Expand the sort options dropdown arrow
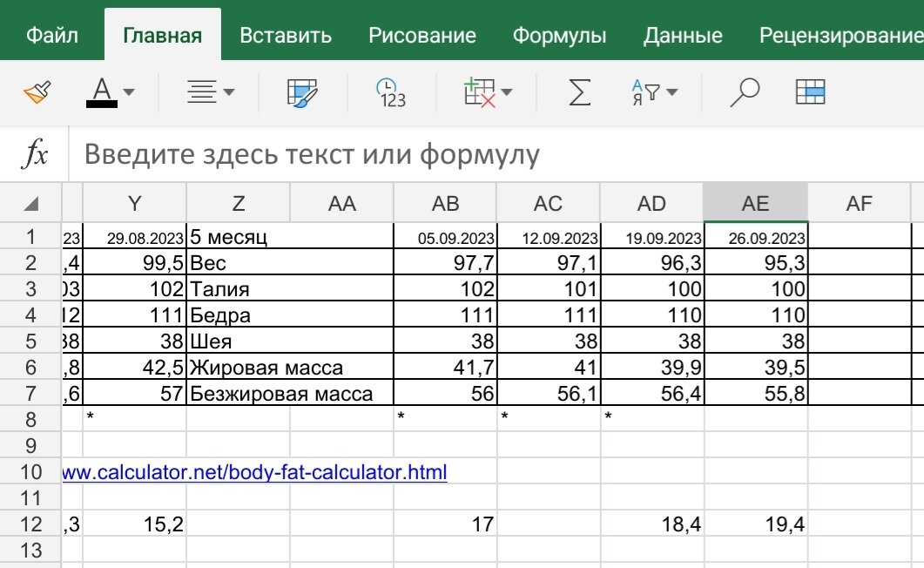Viewport: 924px width, 568px height. click(x=672, y=91)
